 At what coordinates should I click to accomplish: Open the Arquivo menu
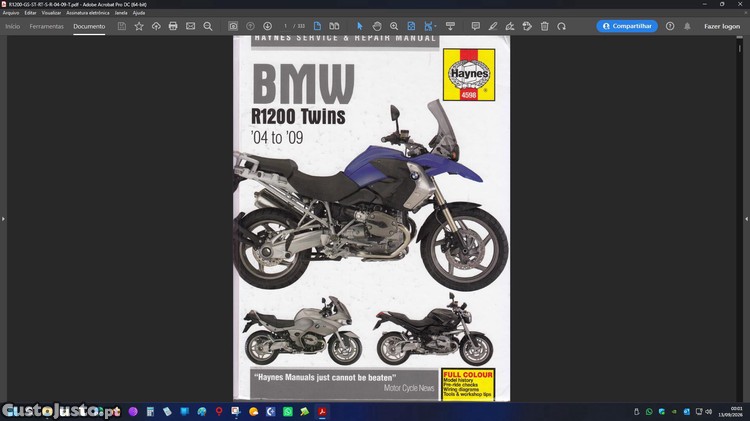[x=11, y=13]
